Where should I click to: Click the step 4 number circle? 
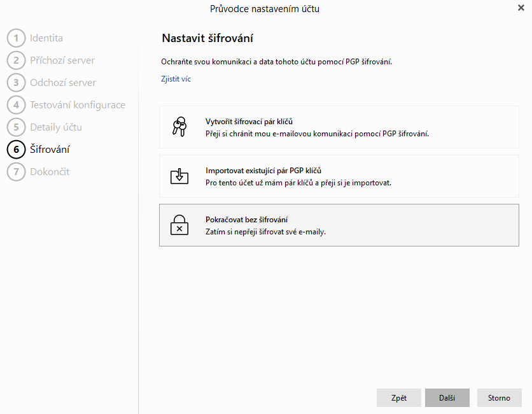(16, 105)
